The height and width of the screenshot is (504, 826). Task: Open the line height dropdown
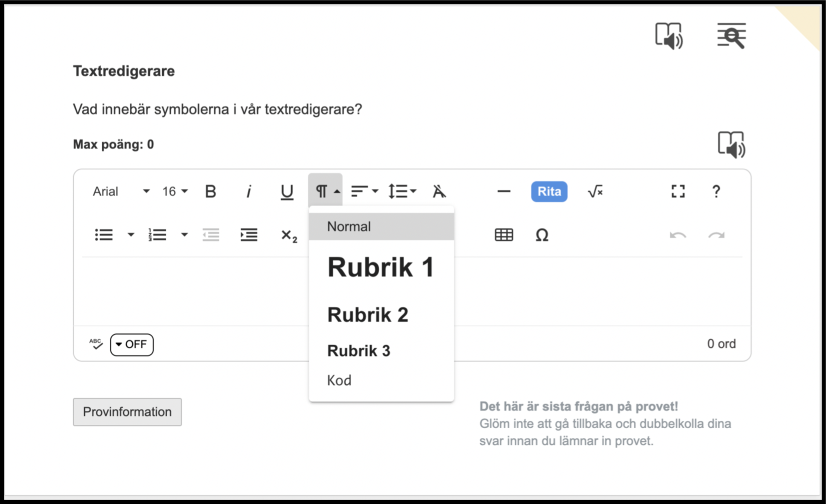(x=402, y=191)
